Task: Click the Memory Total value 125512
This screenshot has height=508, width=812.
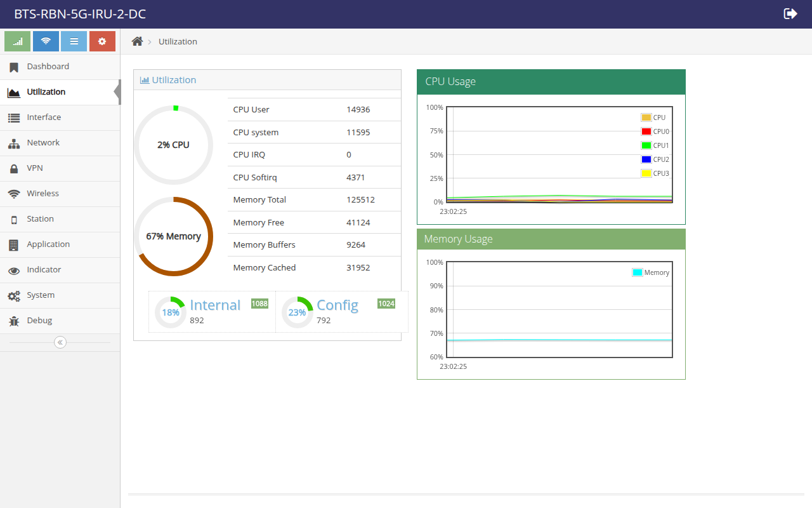Action: coord(360,199)
